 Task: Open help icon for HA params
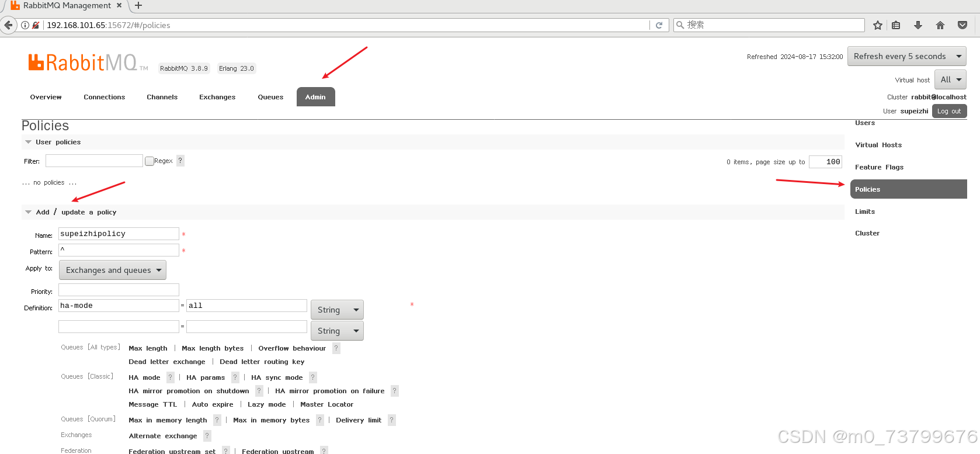click(x=235, y=377)
